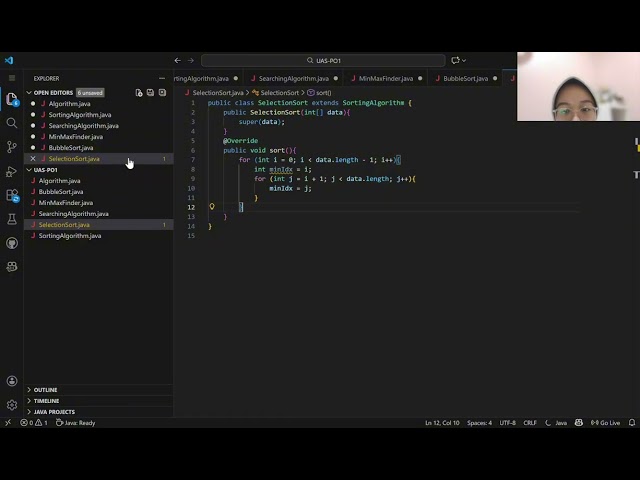Click Save All in Open Editors header

[150, 92]
